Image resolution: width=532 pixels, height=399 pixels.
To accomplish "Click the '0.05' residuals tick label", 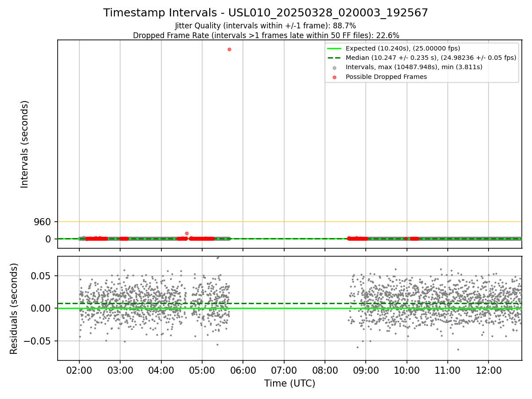I will (42, 276).
